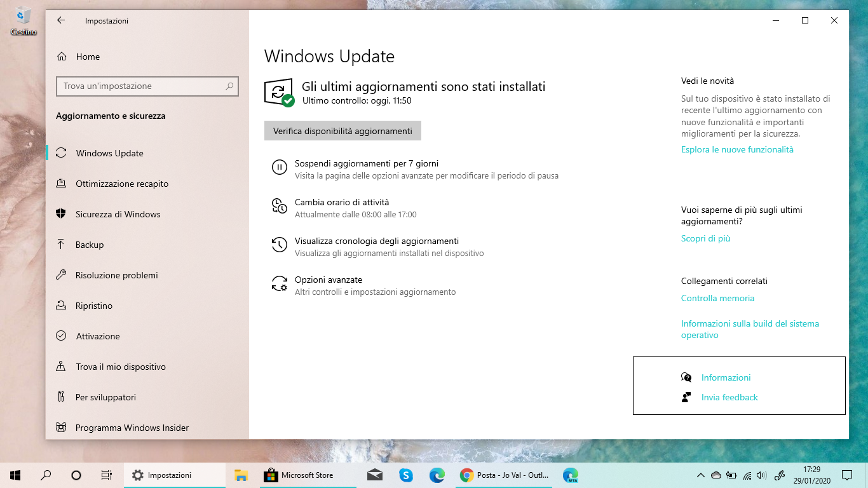Image resolution: width=868 pixels, height=488 pixels.
Task: Switch to Chrome 'Posta - Jo Val' window
Action: 505,475
